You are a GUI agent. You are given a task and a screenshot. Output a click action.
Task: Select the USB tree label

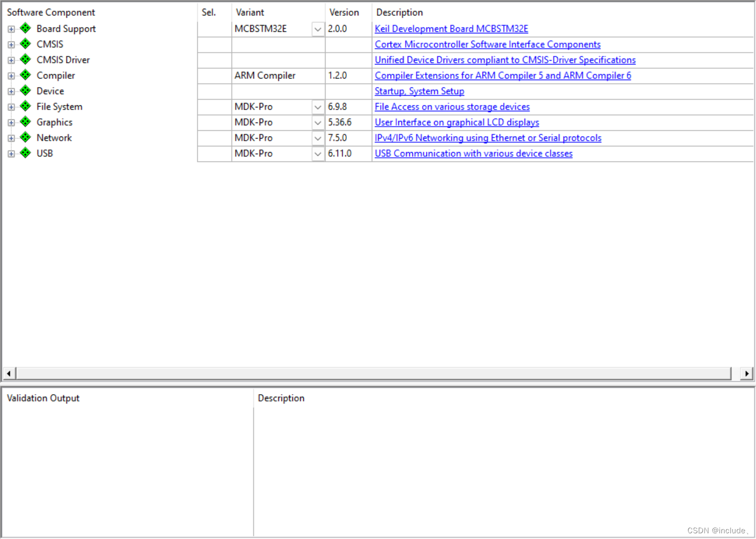[45, 153]
